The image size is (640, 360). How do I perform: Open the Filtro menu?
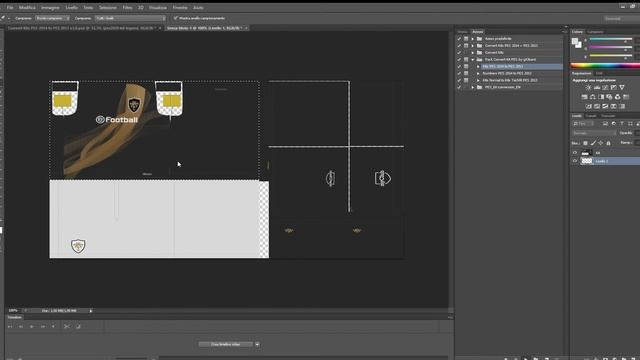tap(127, 7)
